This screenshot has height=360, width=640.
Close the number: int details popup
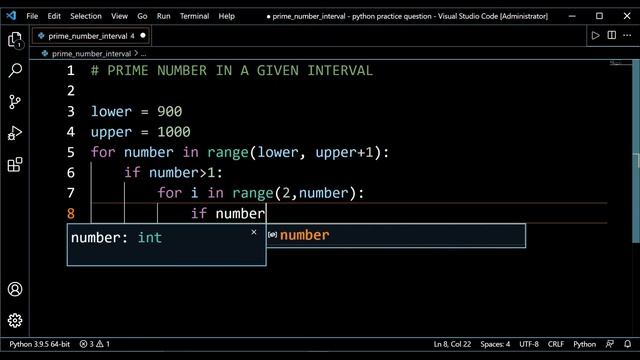tap(254, 232)
